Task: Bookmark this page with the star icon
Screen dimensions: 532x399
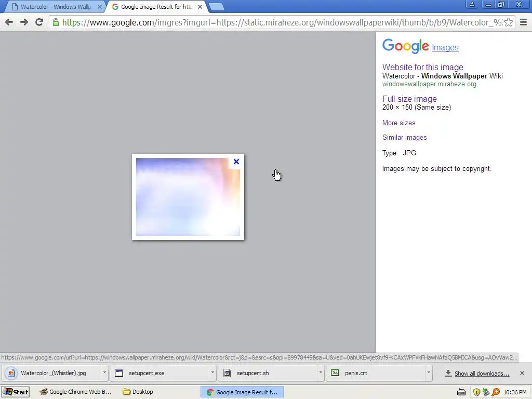Action: 508,22
